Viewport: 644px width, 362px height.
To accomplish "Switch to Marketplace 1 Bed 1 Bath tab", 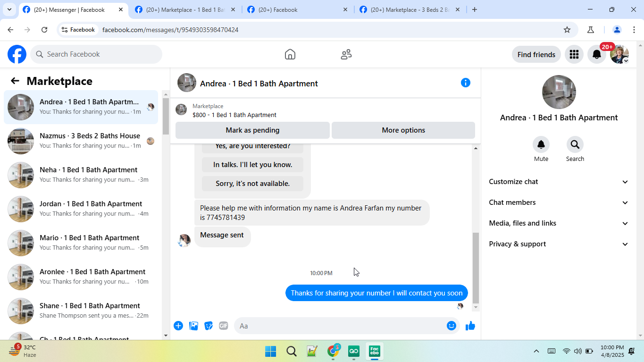I will (185, 9).
